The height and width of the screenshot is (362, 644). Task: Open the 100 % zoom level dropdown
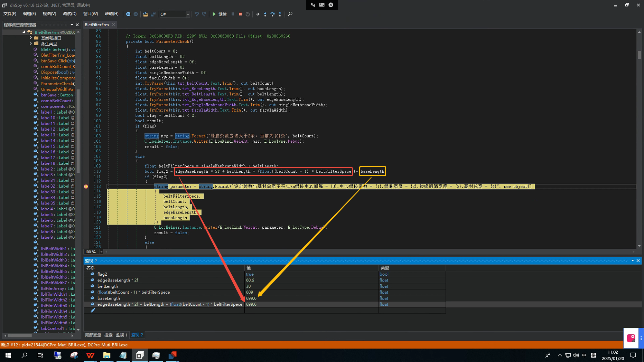pyautogui.click(x=101, y=252)
